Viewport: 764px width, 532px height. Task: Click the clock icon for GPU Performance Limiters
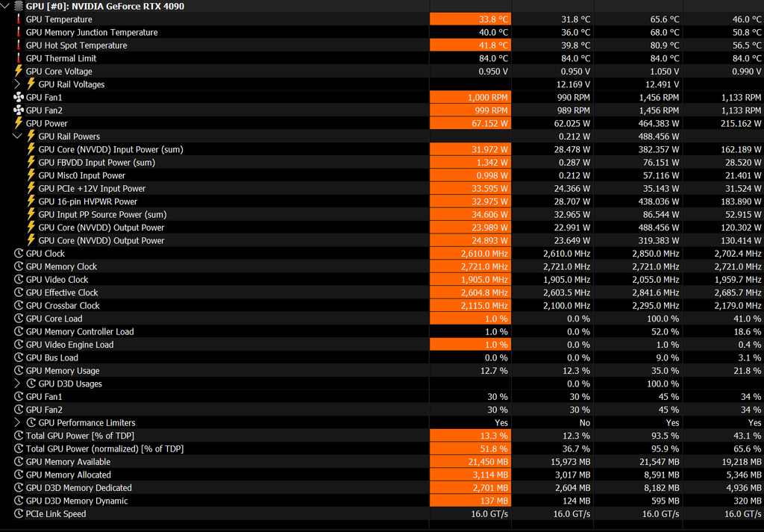coord(31,422)
